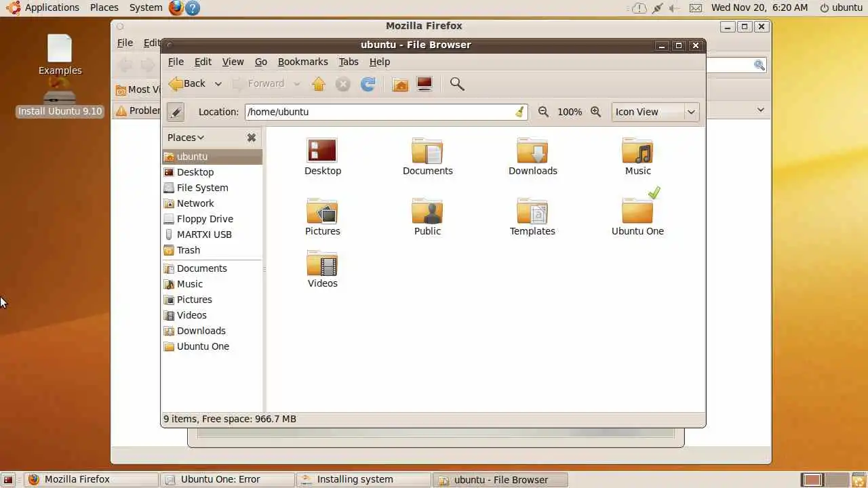This screenshot has width=868, height=488.
Task: Open the Places menu in top panel
Action: click(x=104, y=7)
